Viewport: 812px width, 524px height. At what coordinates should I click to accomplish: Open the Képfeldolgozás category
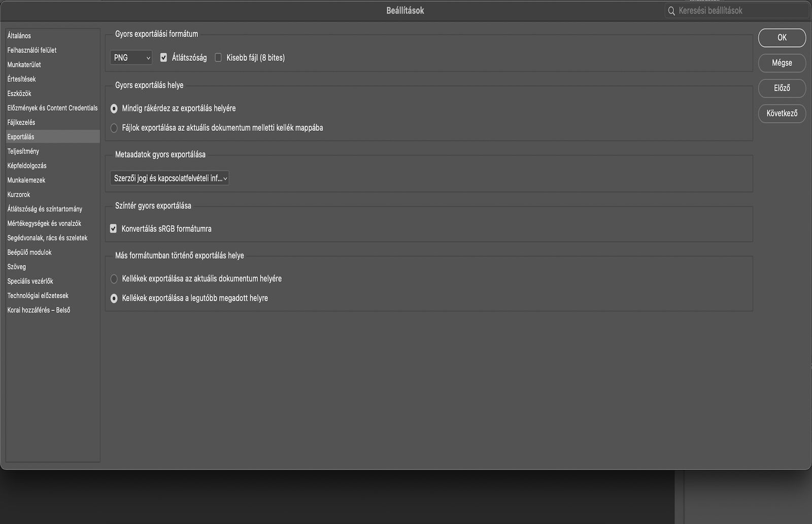[53, 166]
